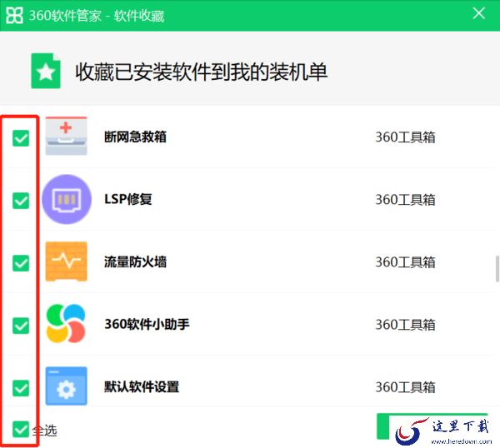Click the 默认软件设置 name text
Screen dimensions: 500x448
[142, 386]
